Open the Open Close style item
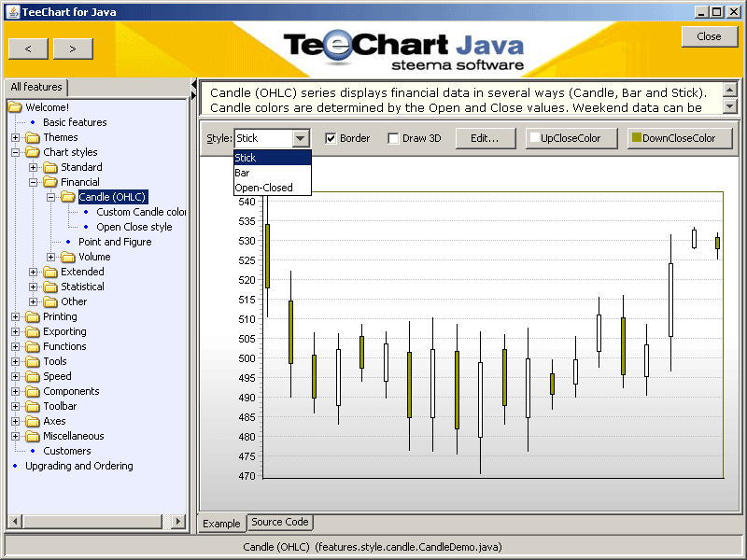This screenshot has height=560, width=747. coord(134,227)
